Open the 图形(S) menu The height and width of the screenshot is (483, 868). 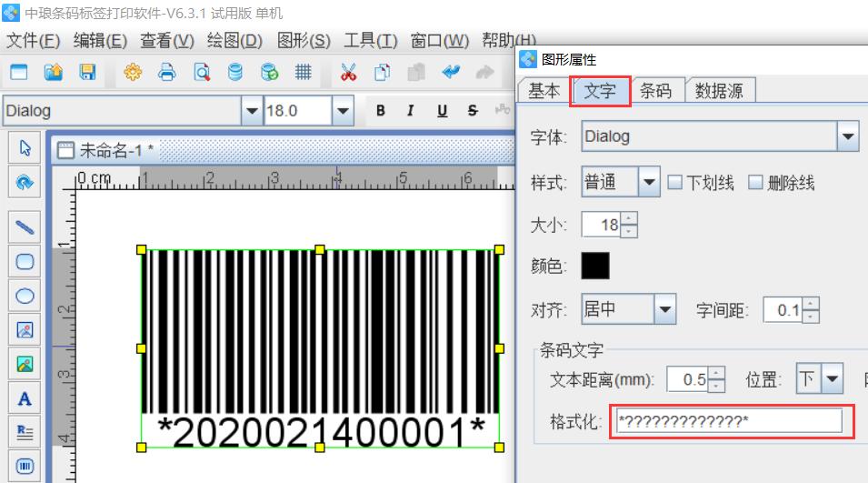[304, 40]
